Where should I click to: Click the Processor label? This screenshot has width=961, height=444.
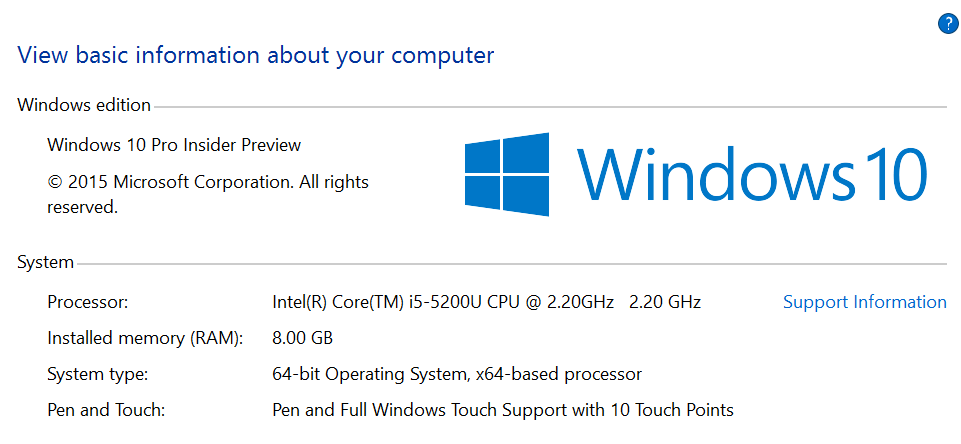click(x=88, y=302)
